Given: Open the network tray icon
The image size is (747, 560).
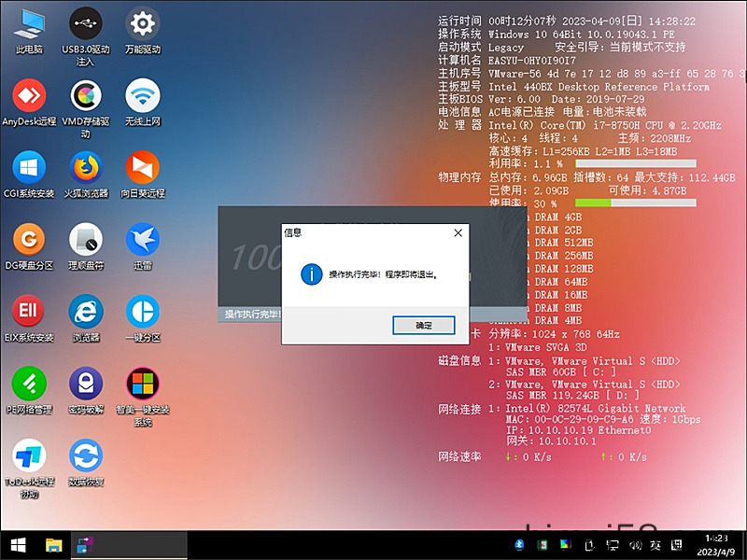Looking at the screenshot, I should (x=613, y=545).
